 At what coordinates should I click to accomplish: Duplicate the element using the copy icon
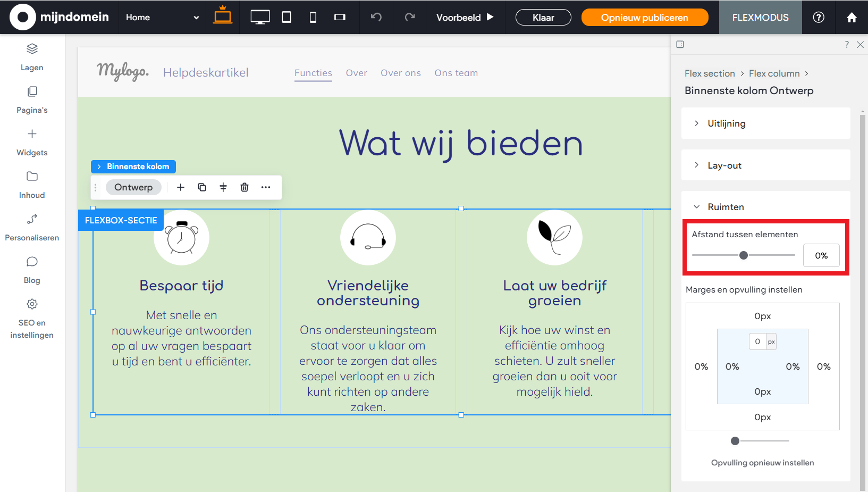pos(202,187)
